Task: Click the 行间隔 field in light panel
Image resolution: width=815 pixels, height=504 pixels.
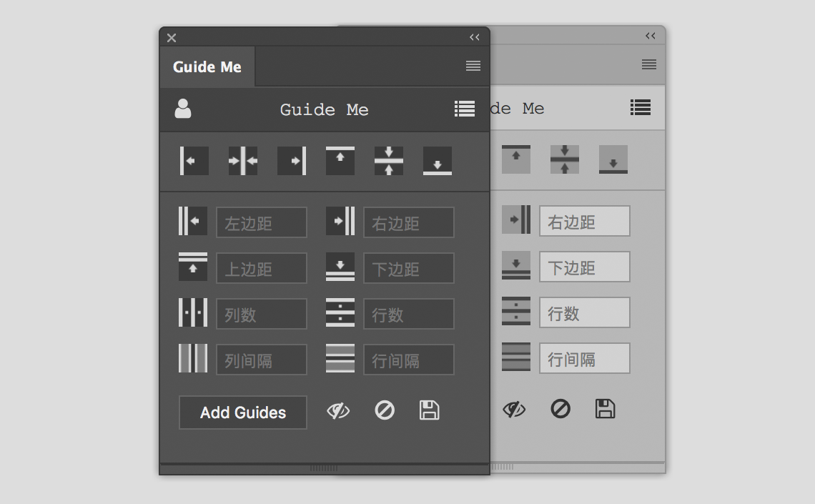Action: [584, 359]
